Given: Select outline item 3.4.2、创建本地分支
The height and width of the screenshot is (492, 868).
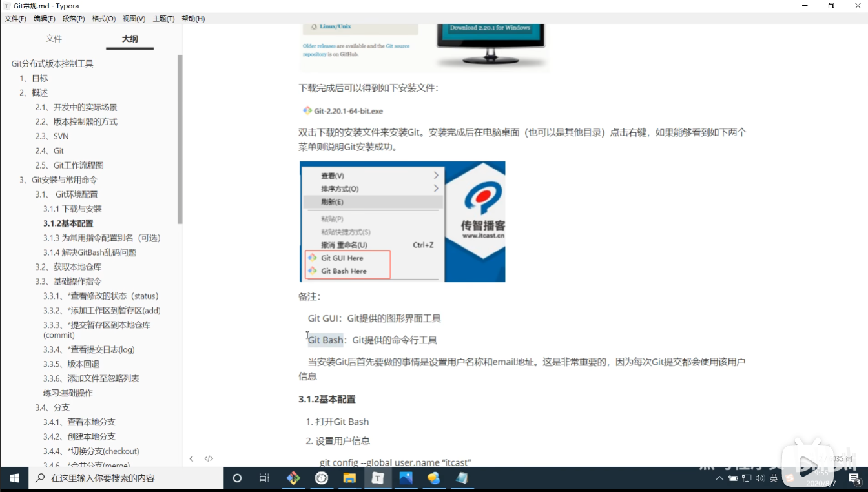Looking at the screenshot, I should 79,436.
